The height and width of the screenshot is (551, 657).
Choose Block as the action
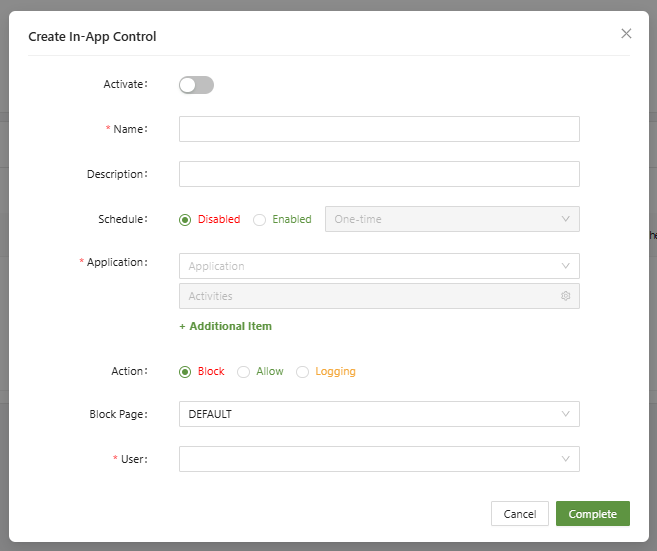point(185,372)
